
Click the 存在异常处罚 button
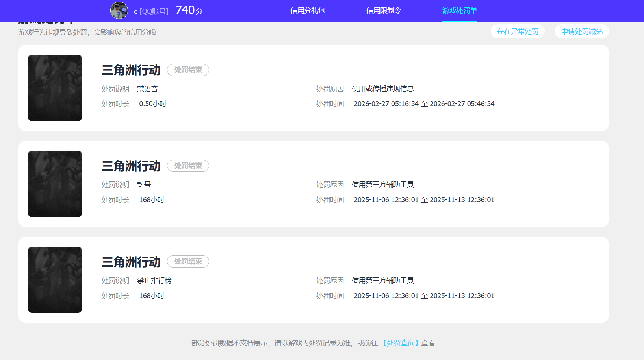[518, 31]
